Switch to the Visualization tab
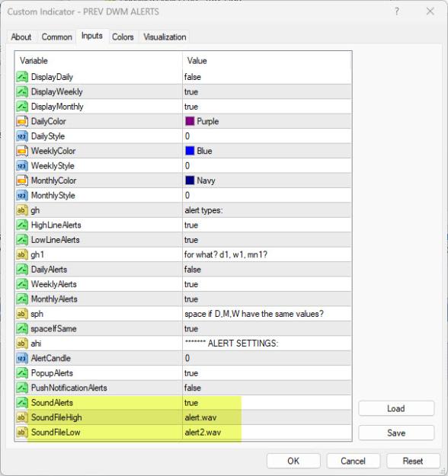This screenshot has width=448, height=476. (165, 37)
